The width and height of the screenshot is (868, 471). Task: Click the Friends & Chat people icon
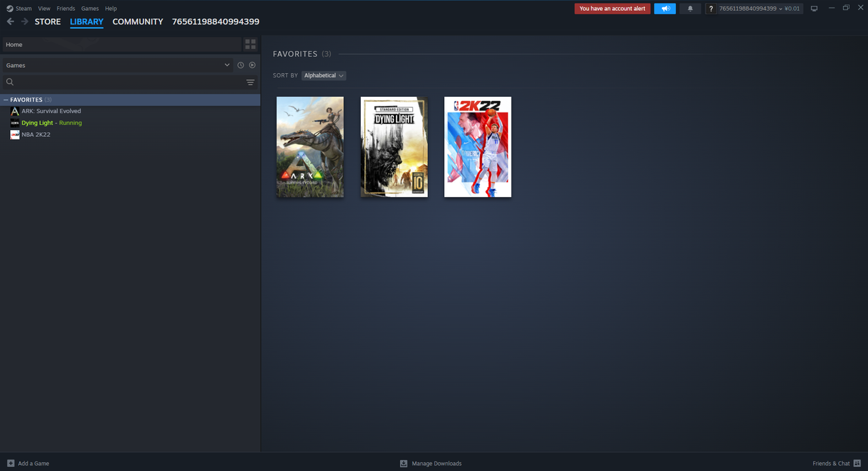point(857,464)
